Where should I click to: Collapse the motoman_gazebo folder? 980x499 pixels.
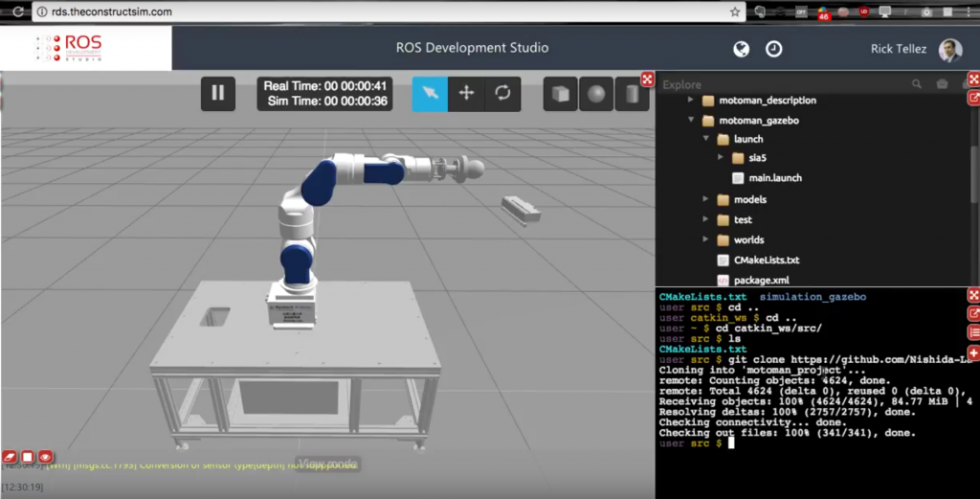pos(691,121)
